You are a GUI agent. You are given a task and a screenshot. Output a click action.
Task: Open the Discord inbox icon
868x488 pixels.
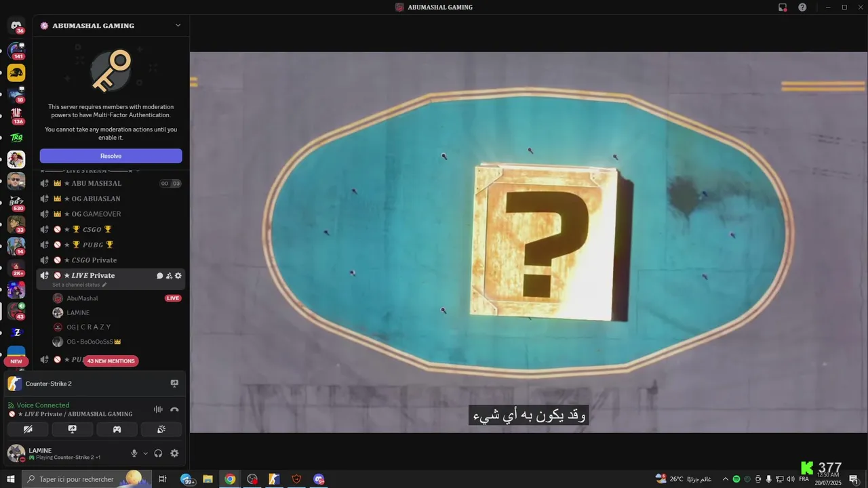click(x=783, y=7)
